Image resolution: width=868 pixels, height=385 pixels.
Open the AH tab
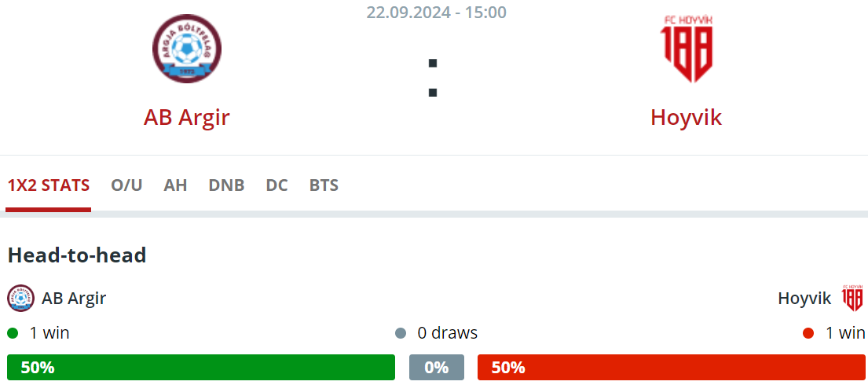pyautogui.click(x=175, y=185)
